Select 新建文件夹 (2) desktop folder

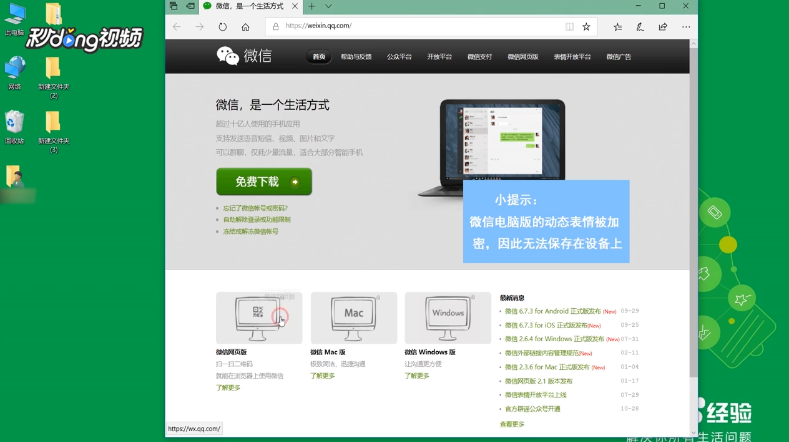53,78
